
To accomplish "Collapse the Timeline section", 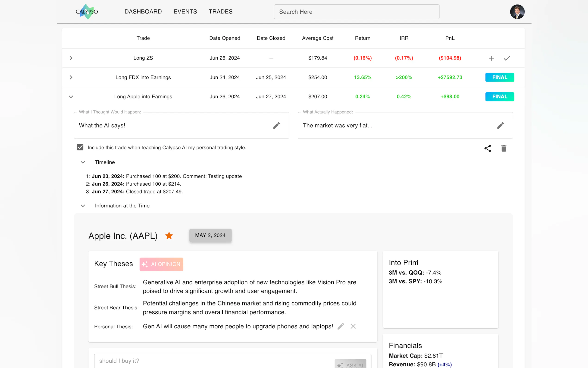I will pyautogui.click(x=83, y=162).
